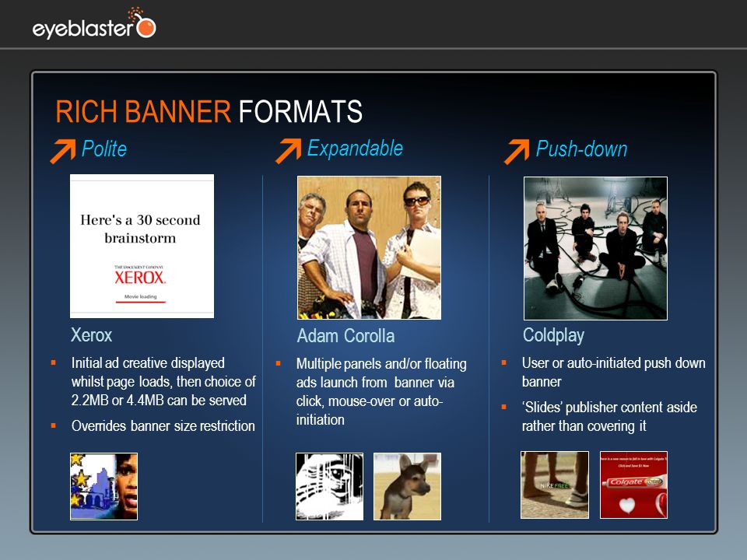Click 'Movie loading' text in Xerox ad
The image size is (747, 560).
click(x=141, y=296)
